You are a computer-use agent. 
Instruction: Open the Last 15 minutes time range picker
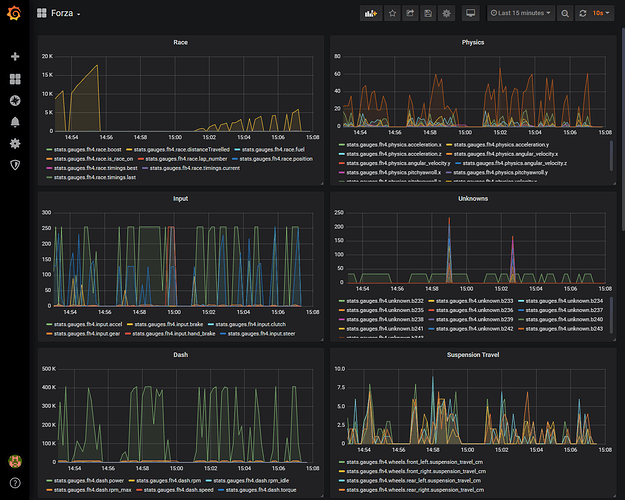click(x=521, y=13)
